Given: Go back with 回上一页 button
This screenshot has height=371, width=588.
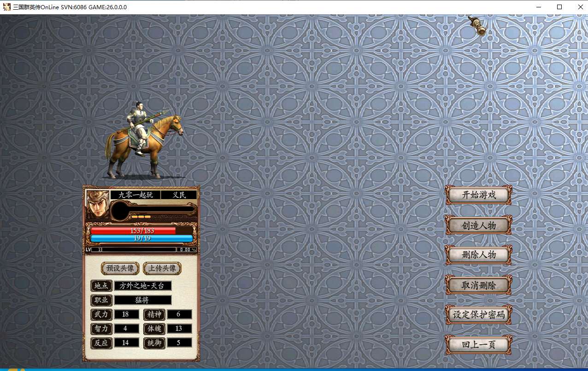Looking at the screenshot, I should point(478,345).
